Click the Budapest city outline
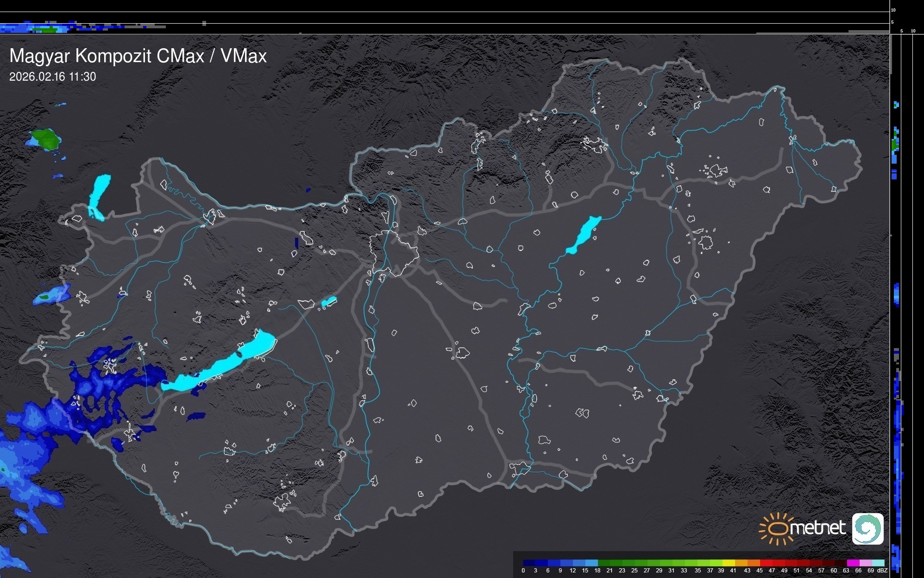The height and width of the screenshot is (578, 924). click(x=394, y=253)
